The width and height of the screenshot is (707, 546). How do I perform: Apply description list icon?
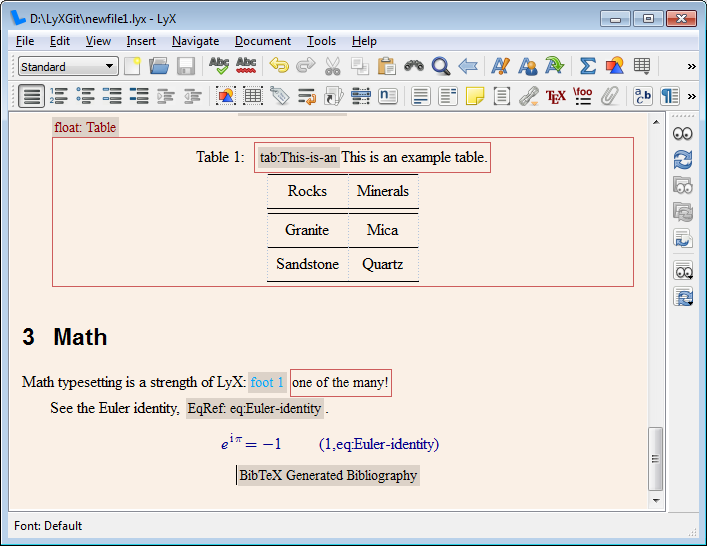point(139,96)
